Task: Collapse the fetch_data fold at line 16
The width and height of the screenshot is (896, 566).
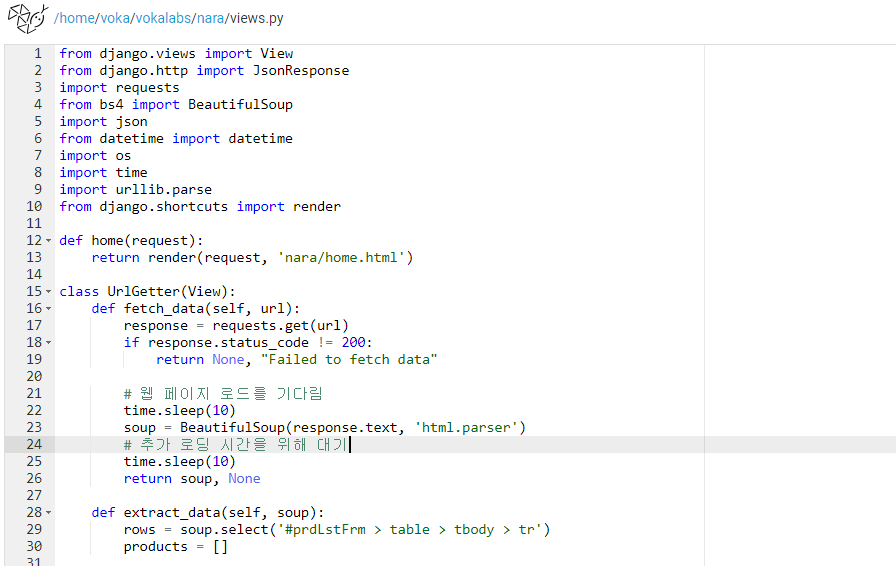Action: coord(49,309)
